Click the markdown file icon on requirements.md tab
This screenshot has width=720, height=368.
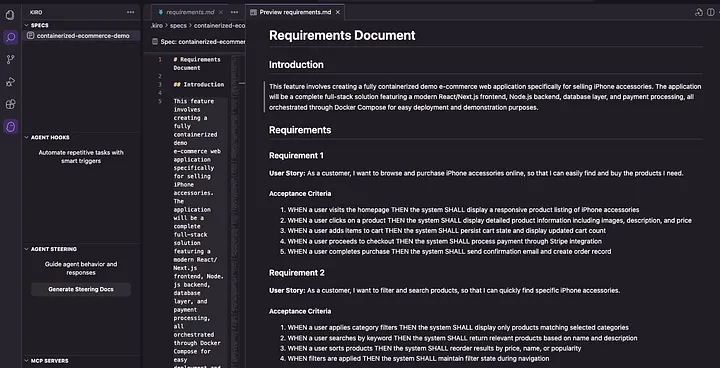[x=160, y=12]
